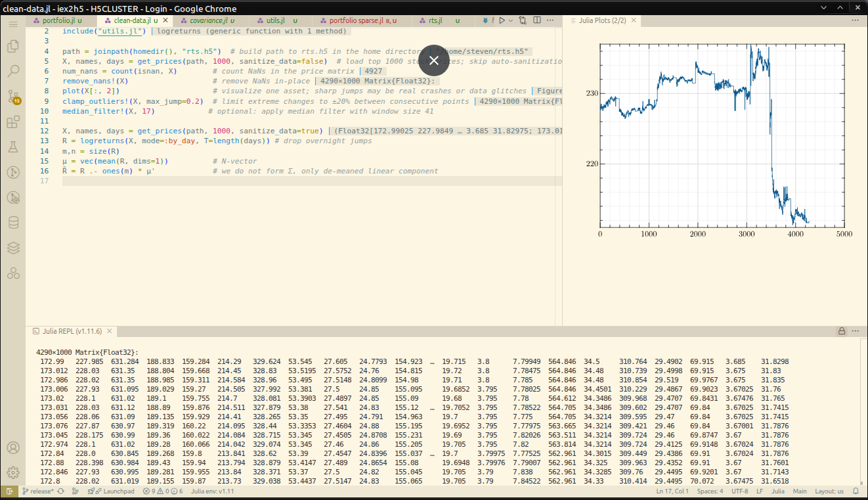The height and width of the screenshot is (500, 868).
Task: Click the blue download arrow in the editor toolbar
Action: click(x=484, y=20)
